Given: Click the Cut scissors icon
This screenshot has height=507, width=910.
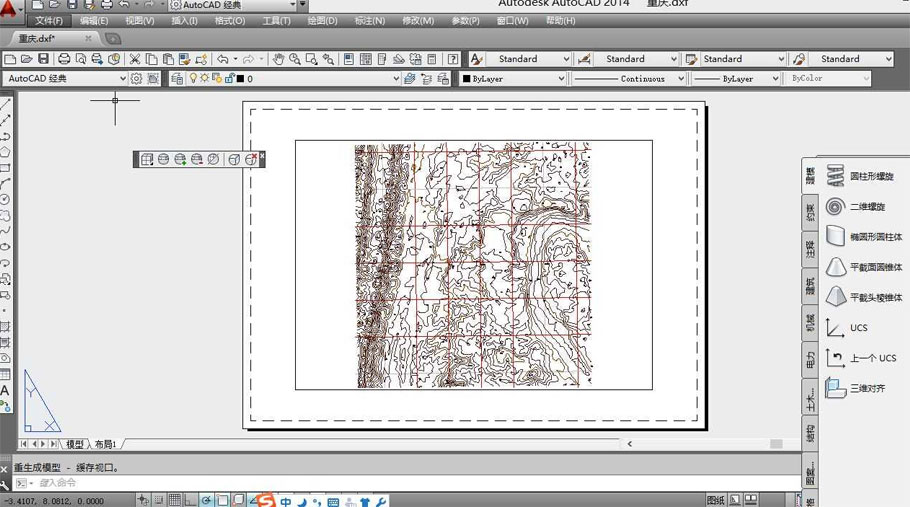Looking at the screenshot, I should (x=135, y=59).
